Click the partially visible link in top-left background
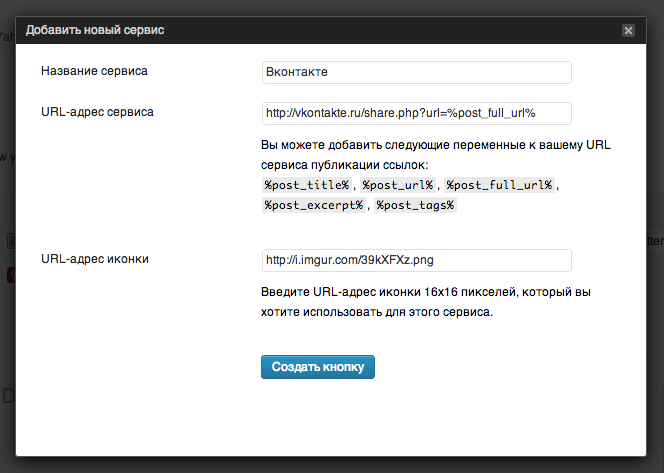This screenshot has height=473, width=664. [6, 36]
